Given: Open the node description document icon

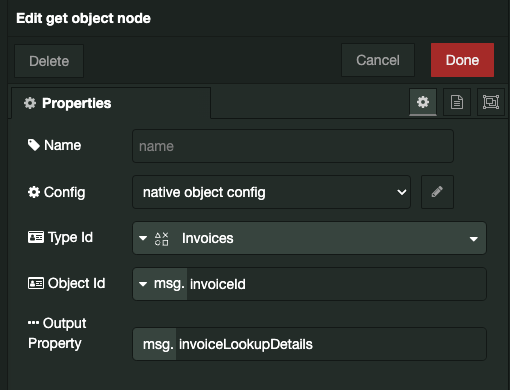Looking at the screenshot, I should point(457,102).
